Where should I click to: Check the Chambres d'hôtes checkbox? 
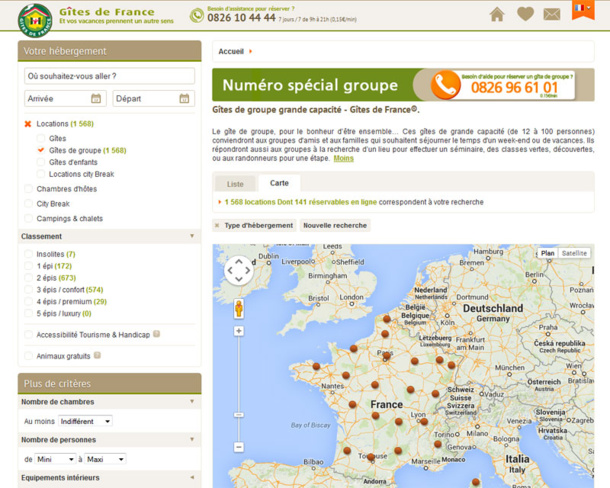29,189
